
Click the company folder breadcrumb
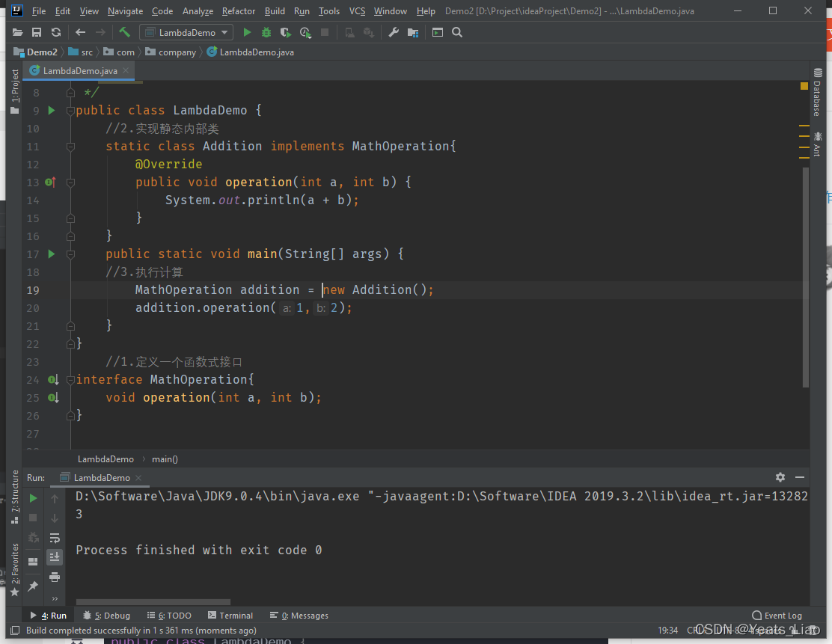[171, 52]
